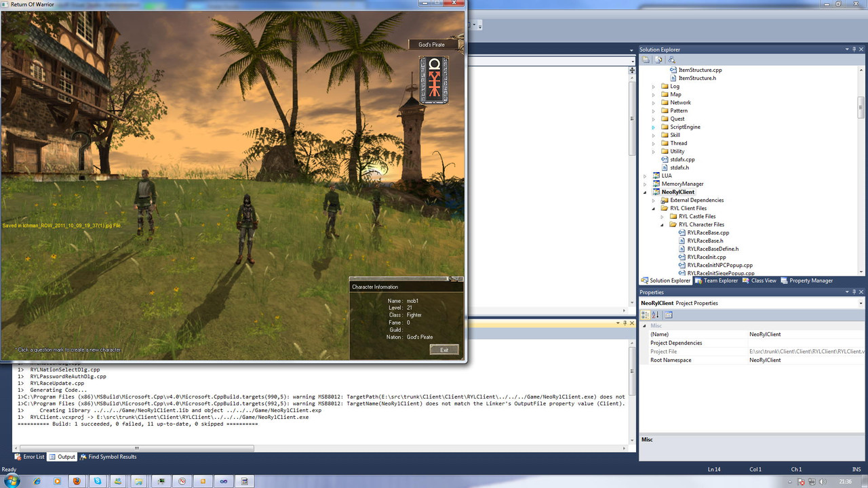This screenshot has width=868, height=488.
Task: Switch to the Property Manager tab
Action: tap(807, 281)
